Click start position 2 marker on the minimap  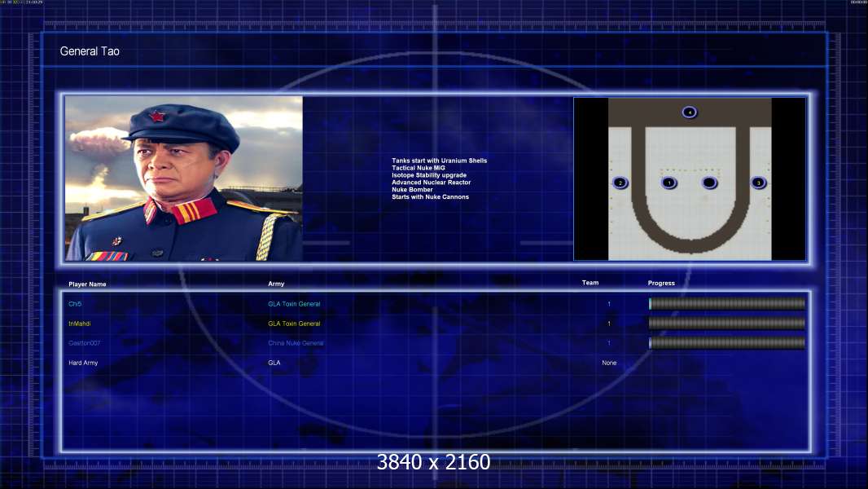tap(620, 183)
